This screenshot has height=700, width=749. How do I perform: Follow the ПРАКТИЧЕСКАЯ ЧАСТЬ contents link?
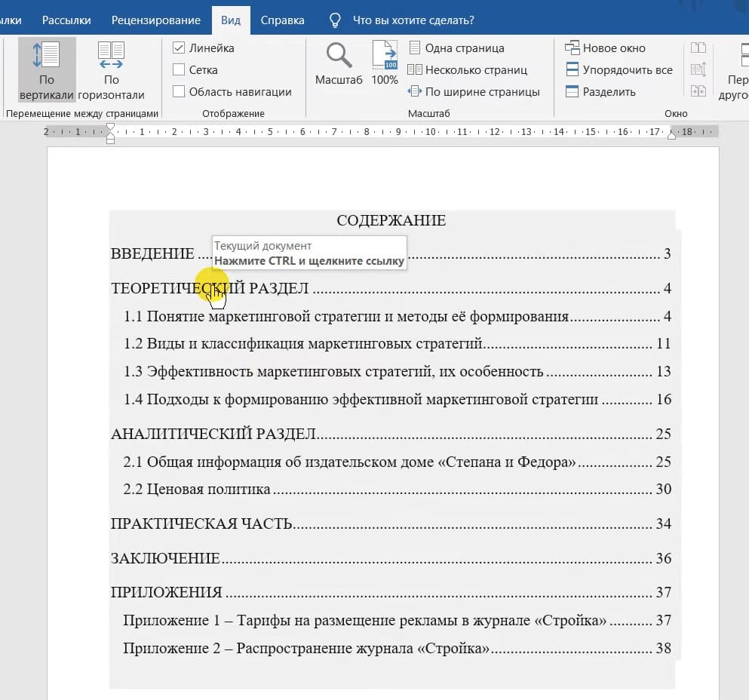coord(391,523)
